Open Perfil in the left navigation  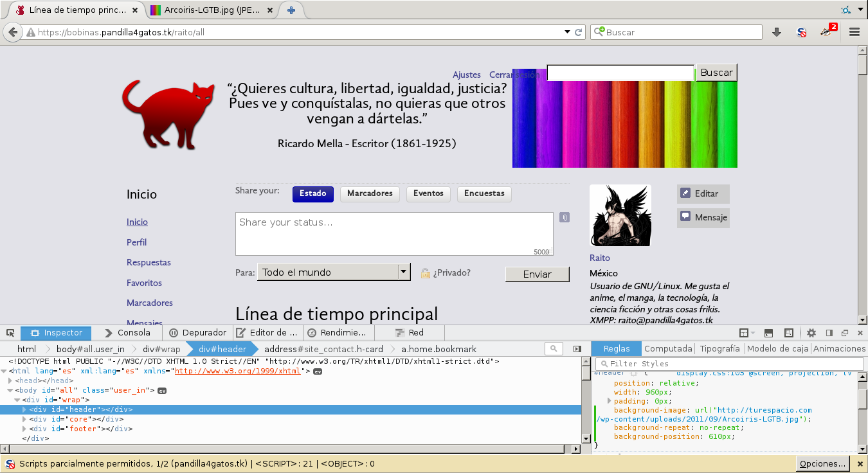136,242
